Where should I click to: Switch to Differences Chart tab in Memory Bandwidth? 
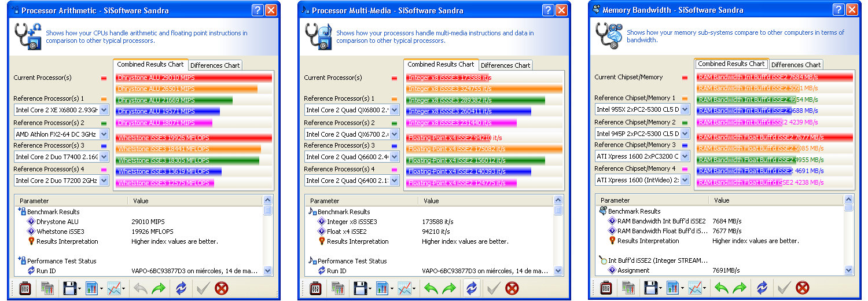(x=796, y=65)
